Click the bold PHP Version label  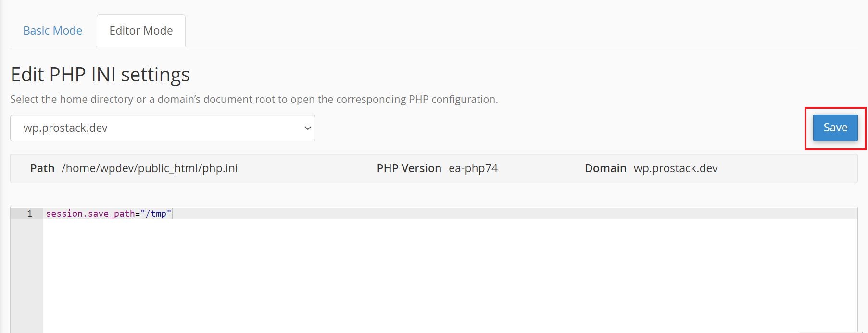409,168
